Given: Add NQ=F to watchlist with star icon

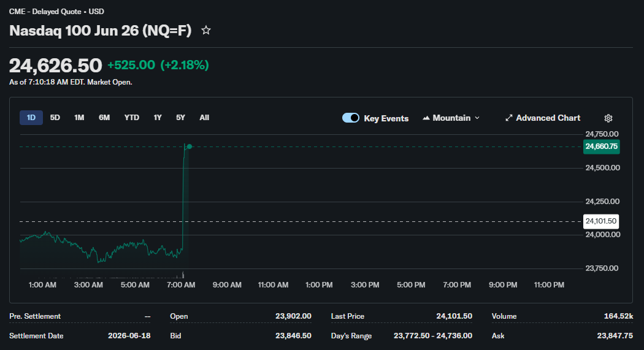Looking at the screenshot, I should [205, 31].
